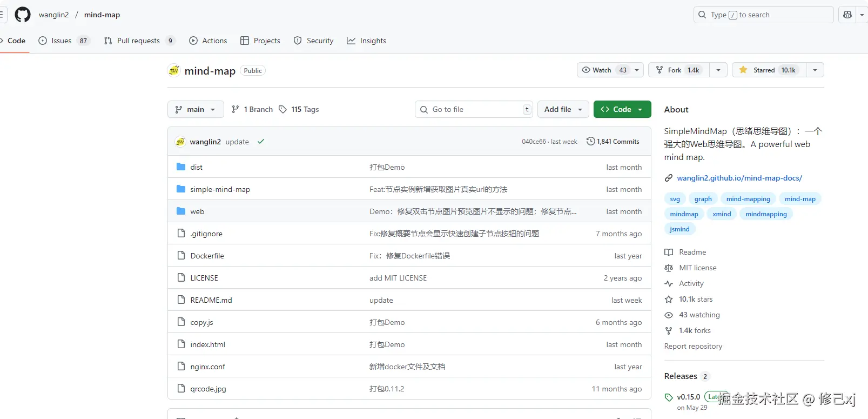Image resolution: width=868 pixels, height=419 pixels.
Task: Open the star lists dropdown arrow
Action: tap(815, 70)
